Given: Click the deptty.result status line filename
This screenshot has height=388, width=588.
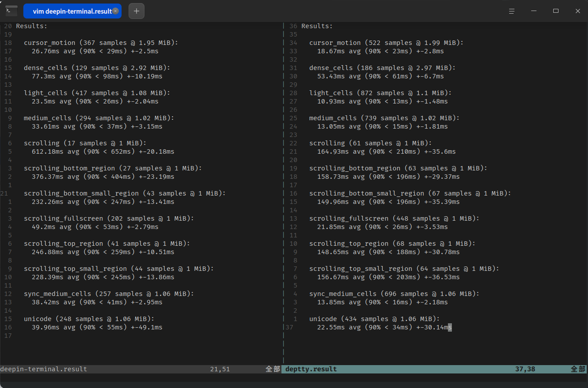Looking at the screenshot, I should [x=311, y=369].
